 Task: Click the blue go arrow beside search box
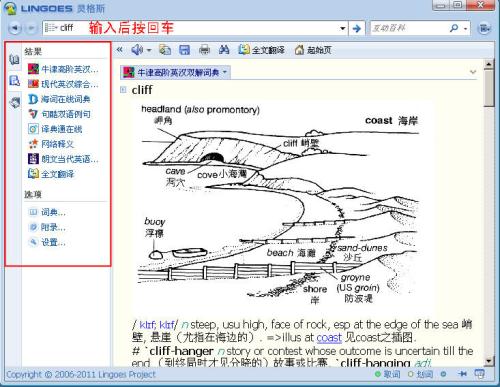(356, 28)
